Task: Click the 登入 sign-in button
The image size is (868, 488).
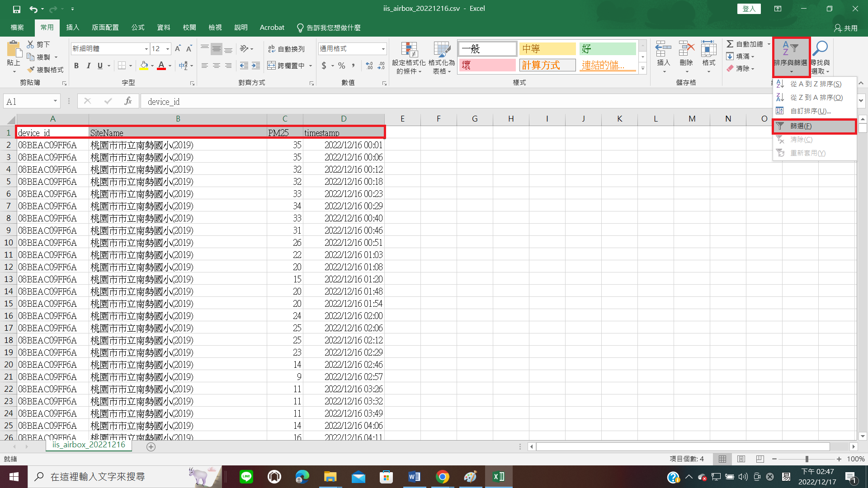Action: [749, 9]
